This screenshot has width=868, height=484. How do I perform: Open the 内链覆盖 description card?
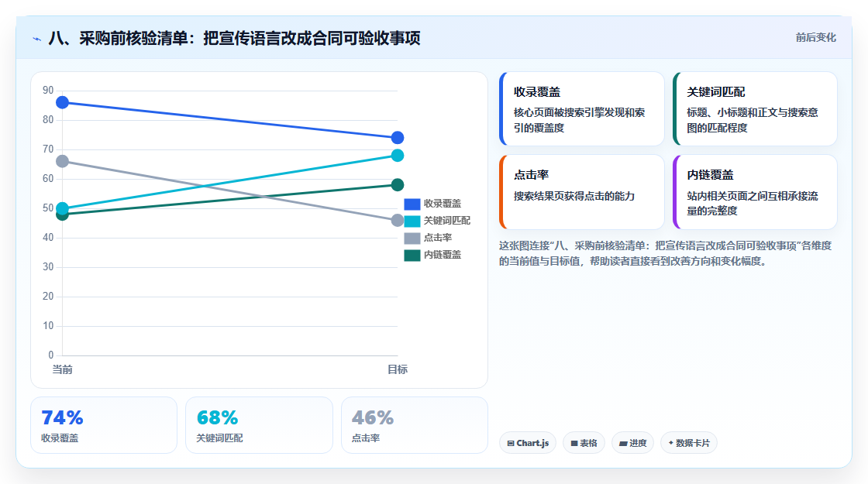(x=755, y=192)
